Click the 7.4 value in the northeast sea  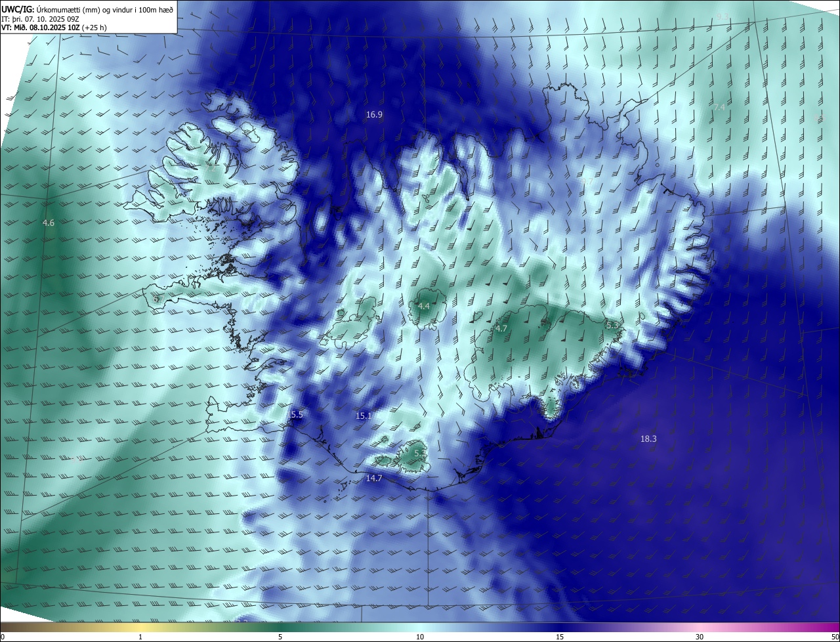(x=720, y=108)
